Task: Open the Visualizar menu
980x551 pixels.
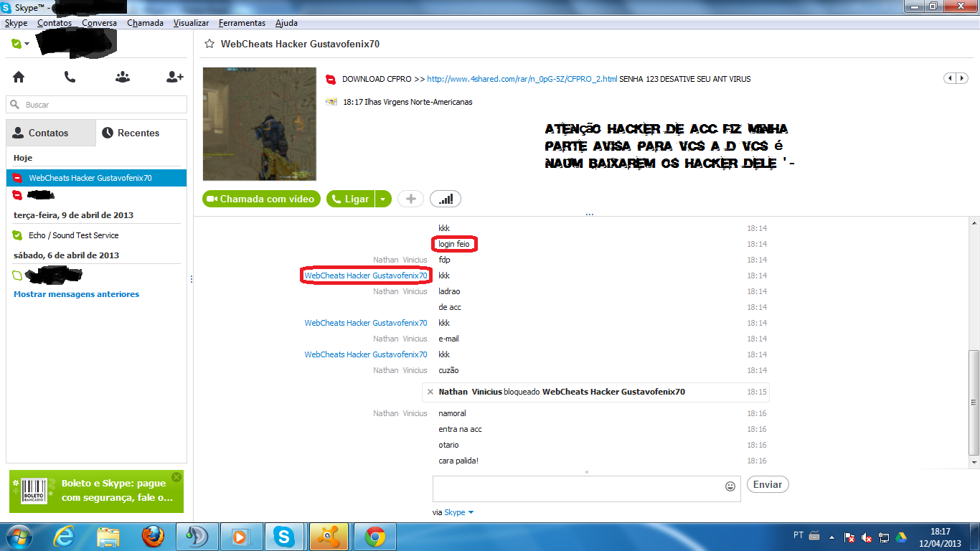Action: (191, 23)
